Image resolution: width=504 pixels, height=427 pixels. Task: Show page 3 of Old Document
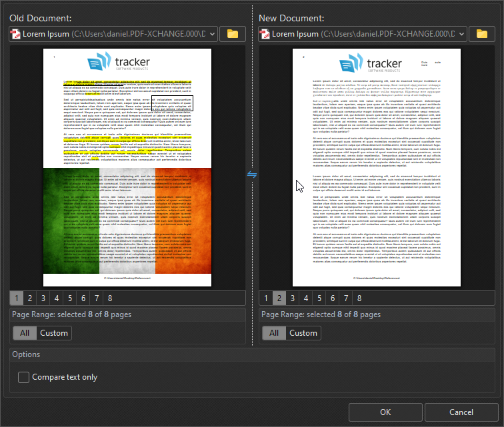tap(43, 298)
